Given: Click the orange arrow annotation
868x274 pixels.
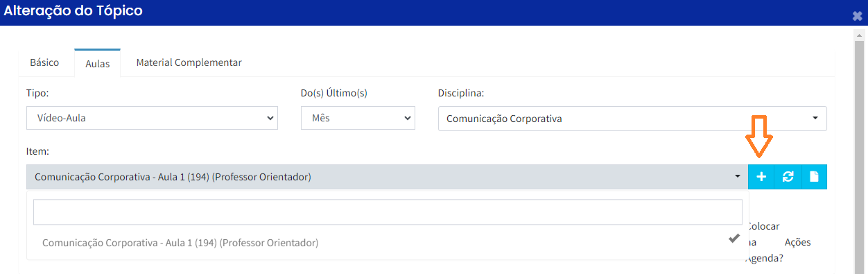Looking at the screenshot, I should [x=759, y=137].
